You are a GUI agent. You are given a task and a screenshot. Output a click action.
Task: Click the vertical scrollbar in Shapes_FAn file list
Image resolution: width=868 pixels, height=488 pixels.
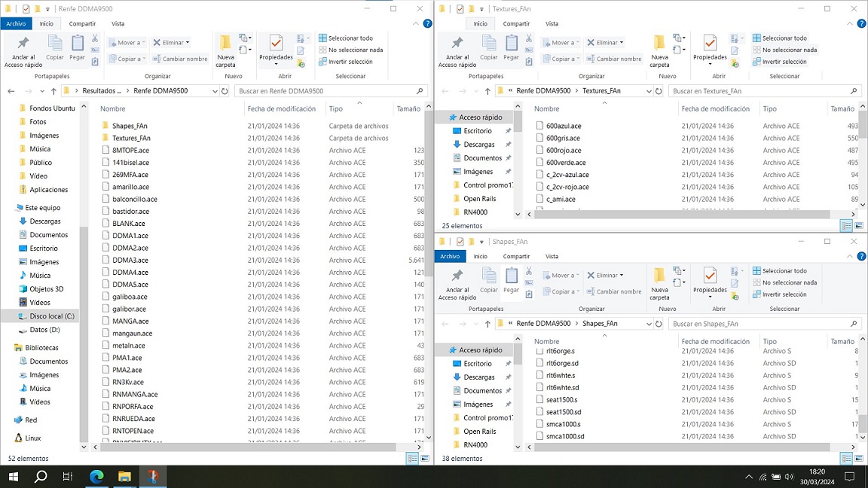pyautogui.click(x=863, y=392)
